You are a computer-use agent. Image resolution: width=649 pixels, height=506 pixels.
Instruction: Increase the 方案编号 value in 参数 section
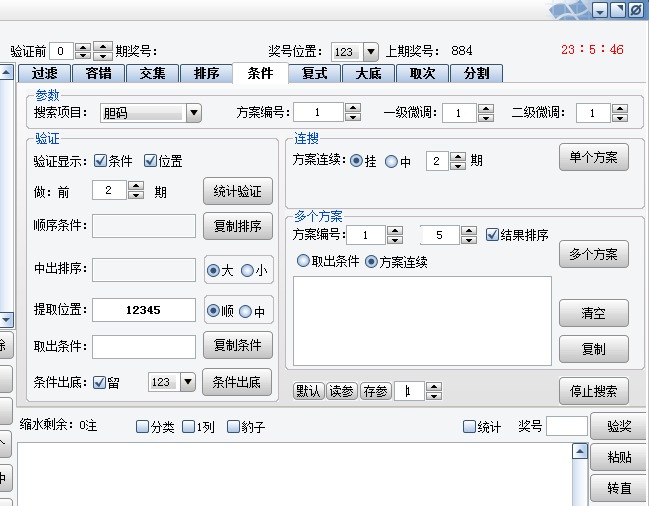point(354,108)
